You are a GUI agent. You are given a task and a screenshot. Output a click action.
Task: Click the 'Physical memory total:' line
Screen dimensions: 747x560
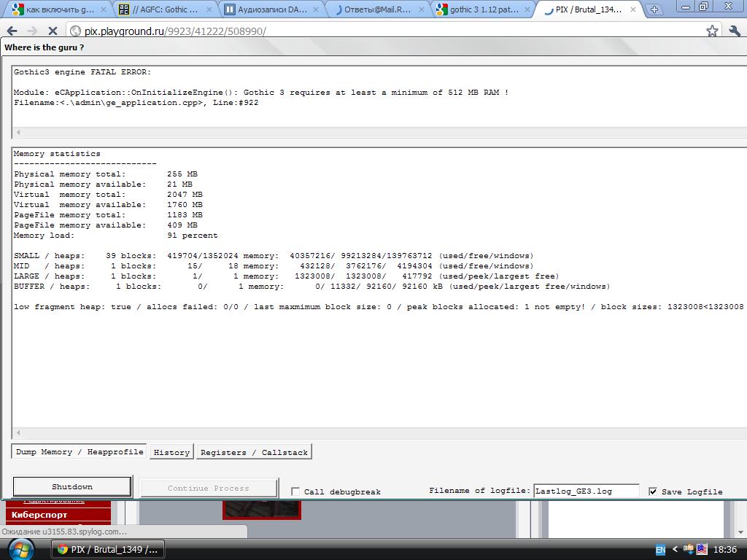point(105,174)
